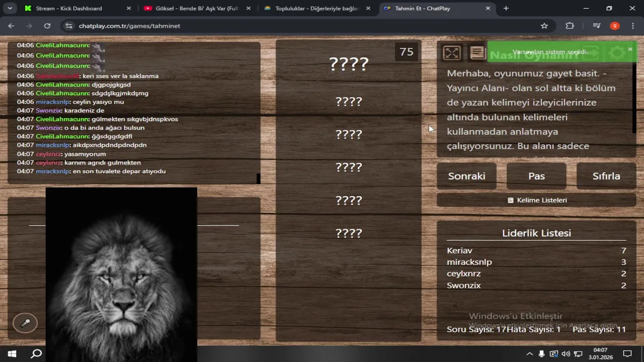Open Chrome three-dot menu
The image size is (644, 362).
coord(632,26)
